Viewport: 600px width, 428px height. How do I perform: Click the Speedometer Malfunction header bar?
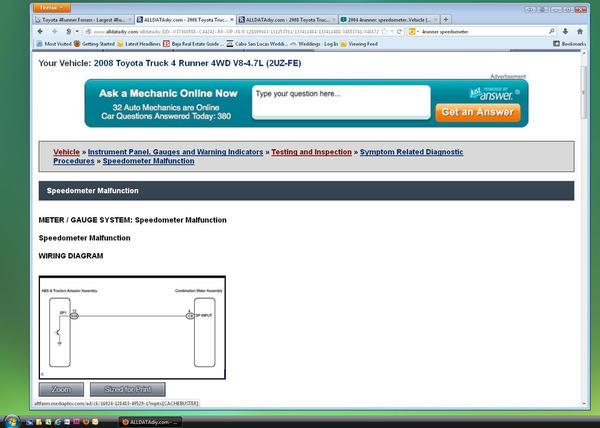[306, 190]
